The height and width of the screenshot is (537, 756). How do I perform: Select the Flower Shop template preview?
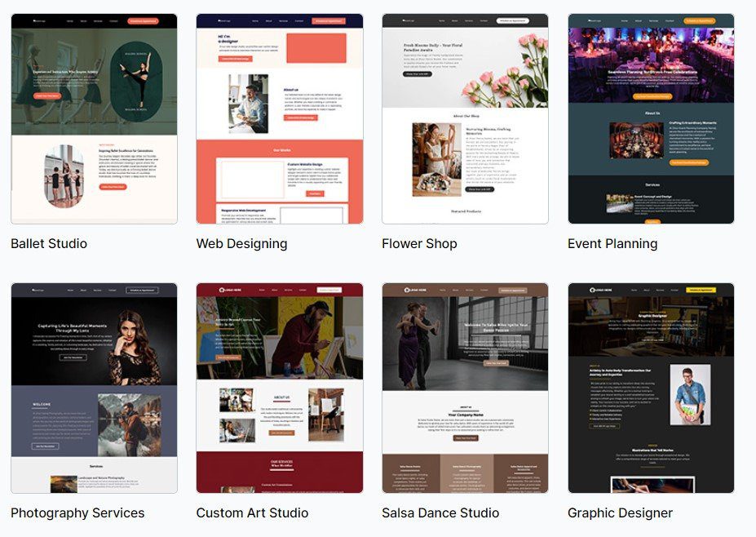pos(463,118)
